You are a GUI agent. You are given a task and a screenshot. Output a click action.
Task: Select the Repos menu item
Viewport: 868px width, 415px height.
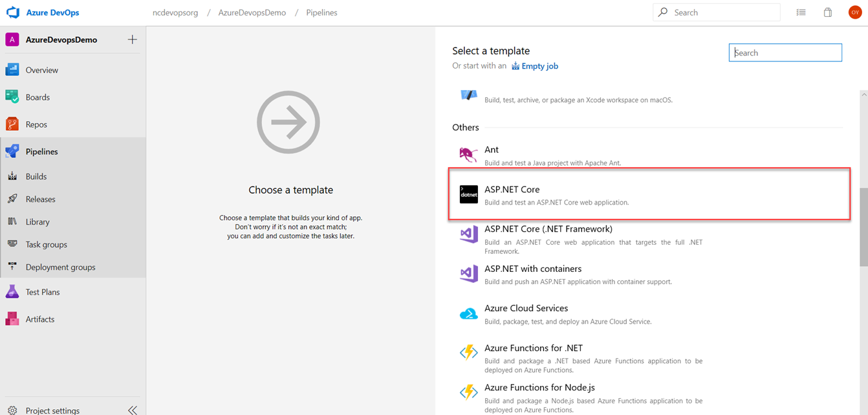pyautogui.click(x=36, y=124)
